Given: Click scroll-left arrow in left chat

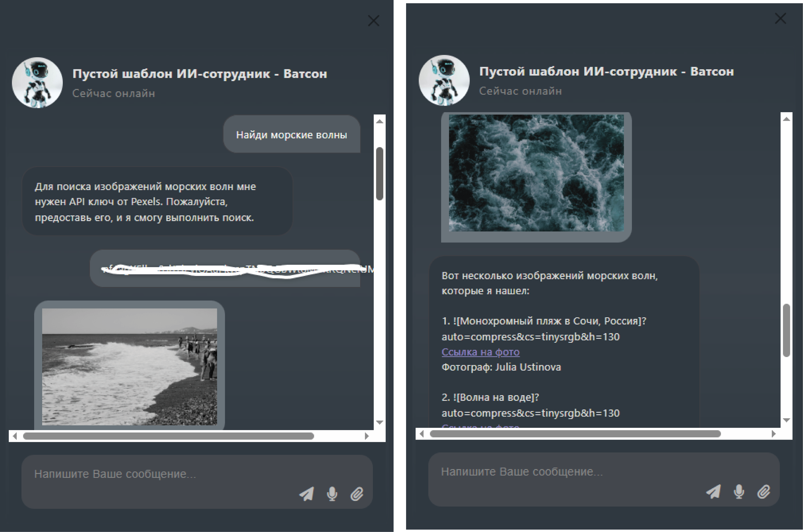Looking at the screenshot, I should click(15, 436).
